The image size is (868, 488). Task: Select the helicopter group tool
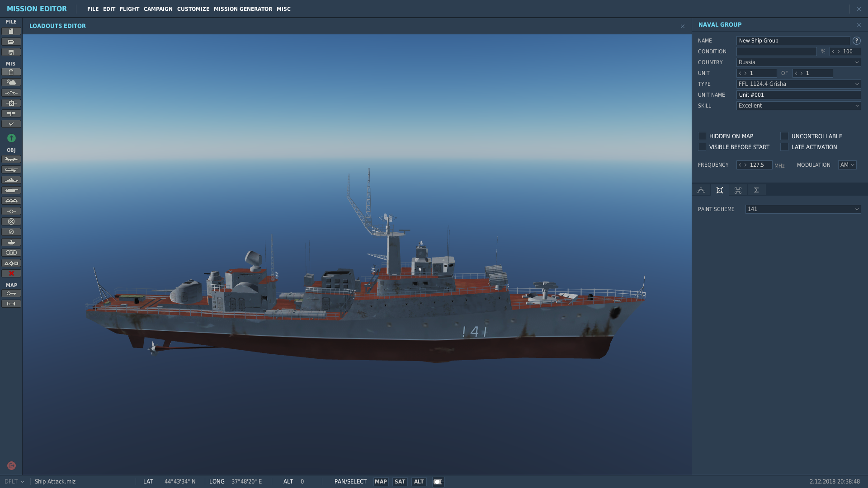click(x=11, y=169)
